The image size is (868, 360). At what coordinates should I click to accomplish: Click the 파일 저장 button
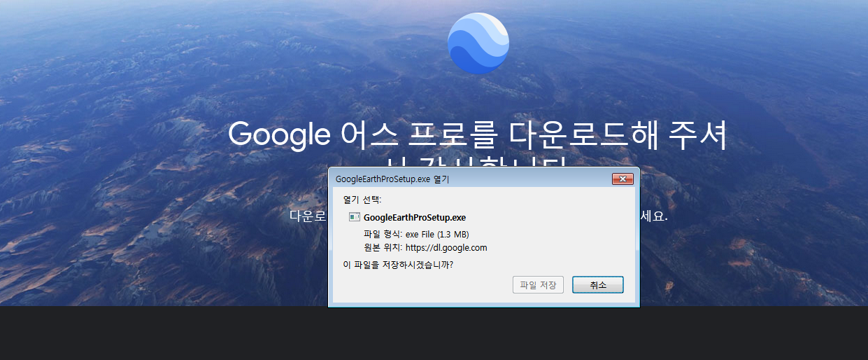click(538, 285)
